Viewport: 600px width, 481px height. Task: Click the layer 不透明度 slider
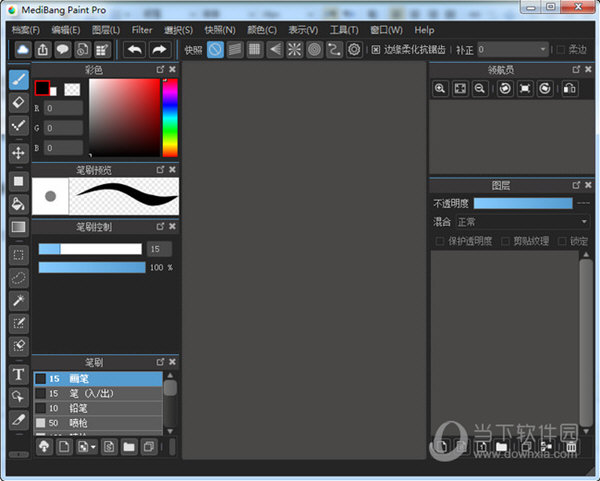(x=523, y=203)
